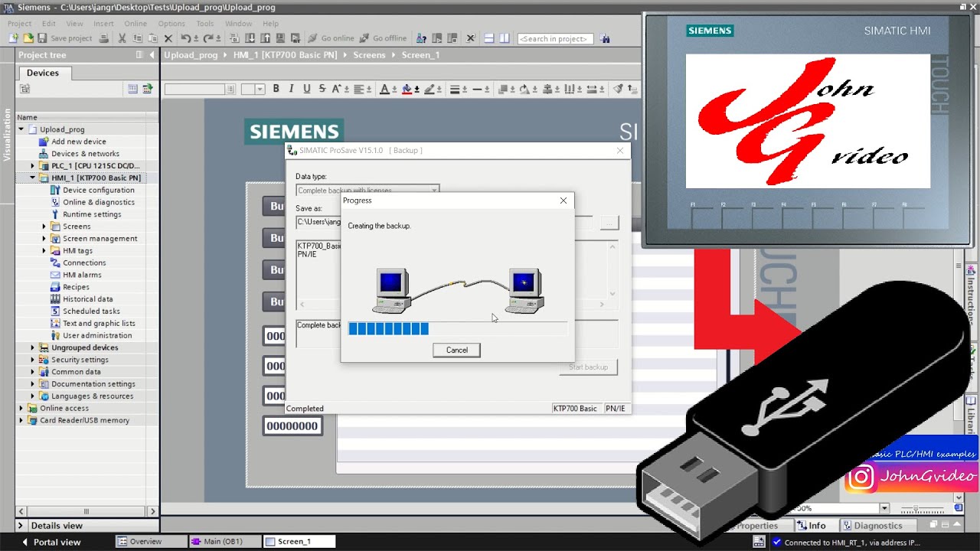This screenshot has width=980, height=551.
Task: Click the Paste toolbar icon
Action: [152, 38]
